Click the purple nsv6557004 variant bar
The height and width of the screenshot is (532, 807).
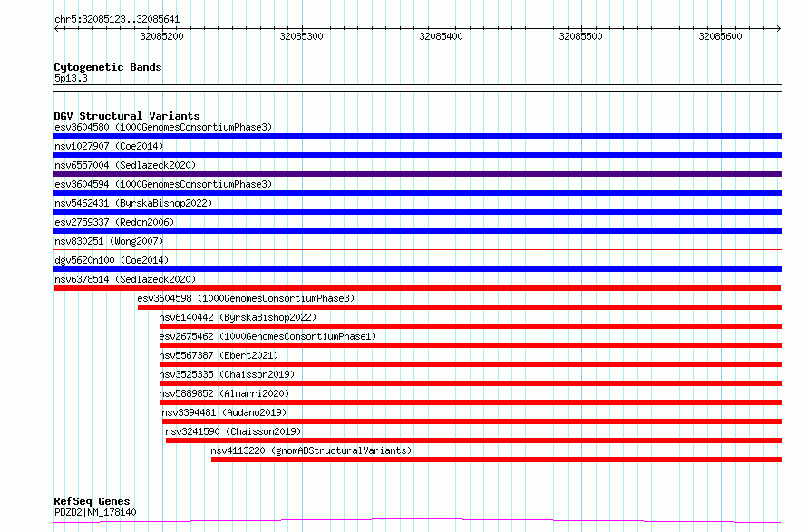click(x=417, y=174)
